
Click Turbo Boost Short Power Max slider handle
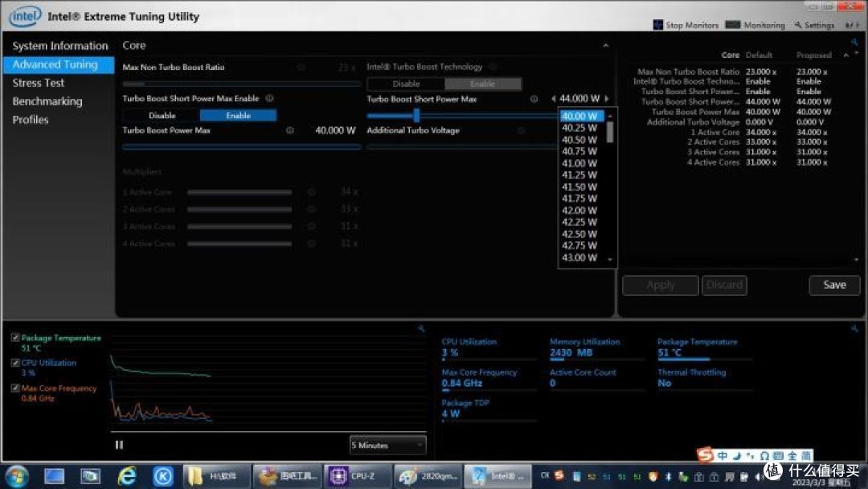pos(416,115)
